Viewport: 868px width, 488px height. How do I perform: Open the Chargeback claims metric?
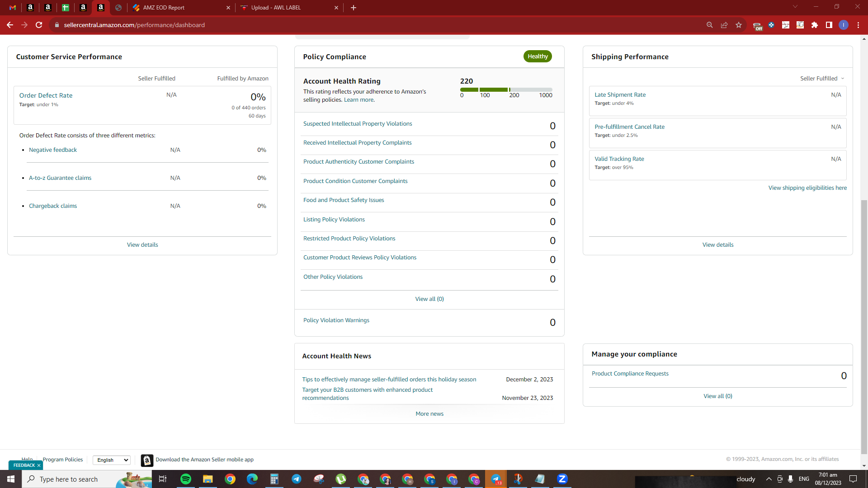pyautogui.click(x=53, y=206)
